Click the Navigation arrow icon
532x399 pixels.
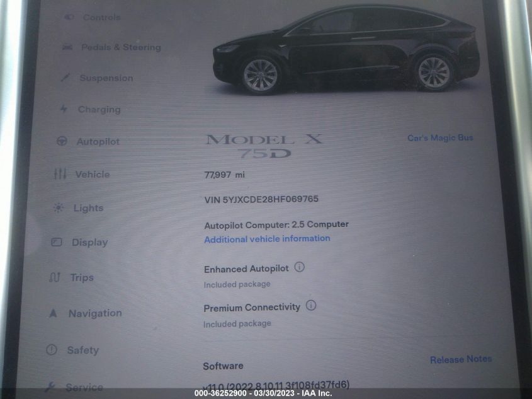tap(53, 313)
